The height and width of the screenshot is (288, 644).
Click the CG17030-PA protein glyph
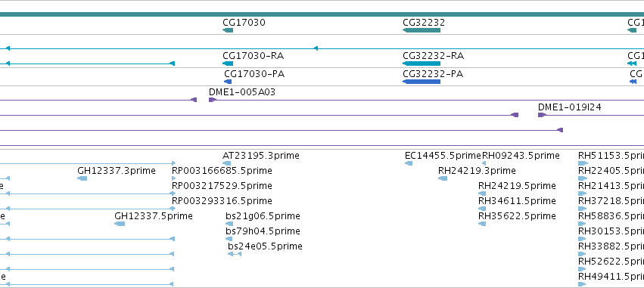pyautogui.click(x=228, y=82)
